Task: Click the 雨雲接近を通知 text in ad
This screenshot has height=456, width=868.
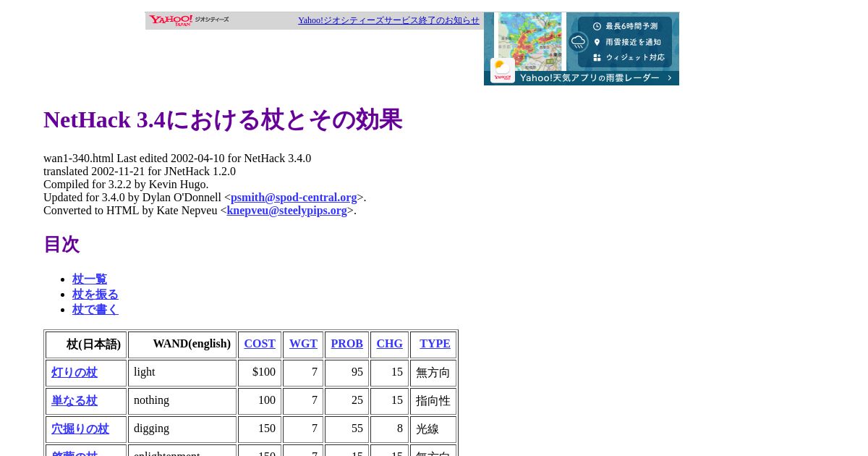Action: [x=634, y=42]
